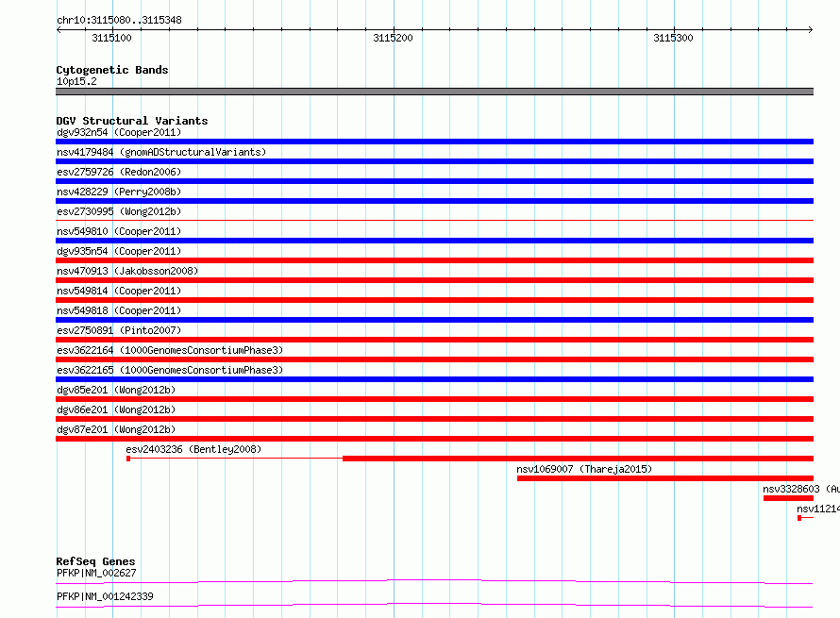
Task: Click the Cytogenetic Bands track title
Action: point(112,70)
